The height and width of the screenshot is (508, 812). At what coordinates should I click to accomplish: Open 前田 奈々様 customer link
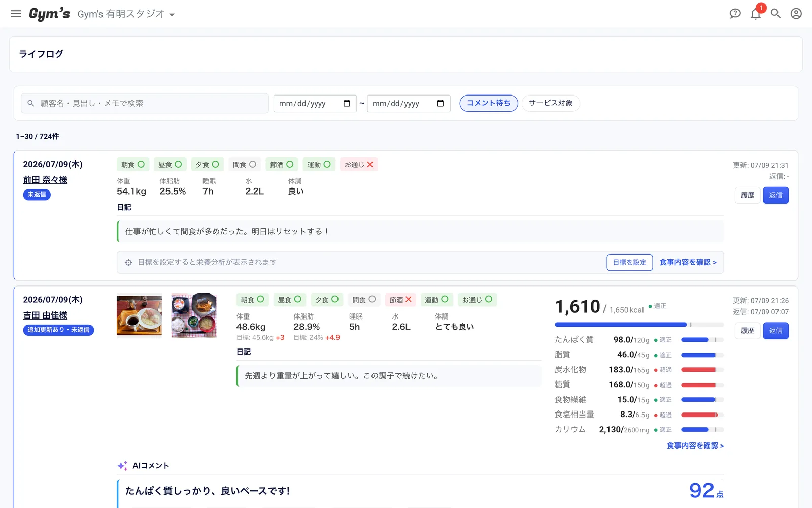45,180
